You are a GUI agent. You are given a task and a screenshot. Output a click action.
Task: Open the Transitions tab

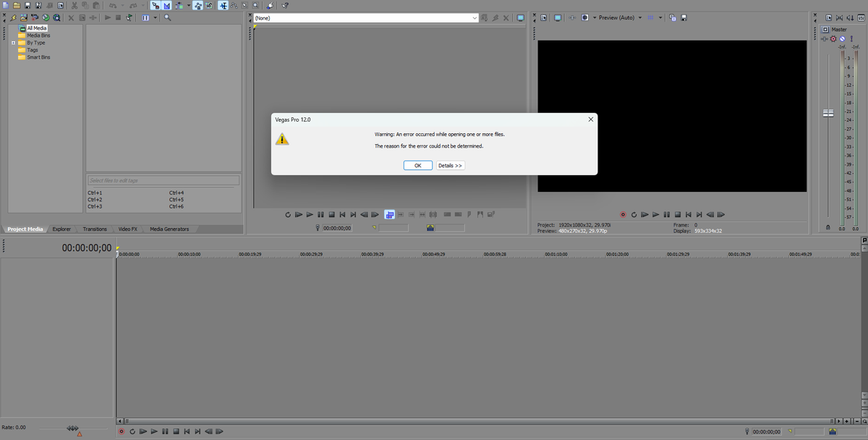click(95, 229)
